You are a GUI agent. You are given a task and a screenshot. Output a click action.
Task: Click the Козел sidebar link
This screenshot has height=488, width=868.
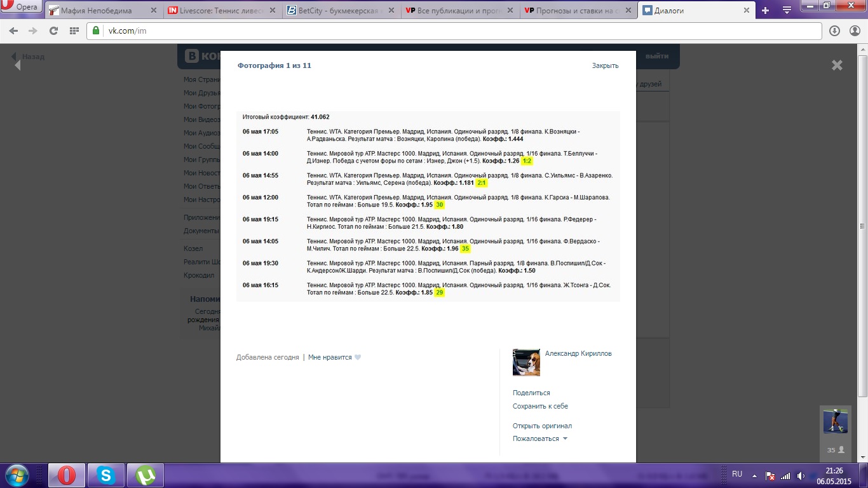193,248
